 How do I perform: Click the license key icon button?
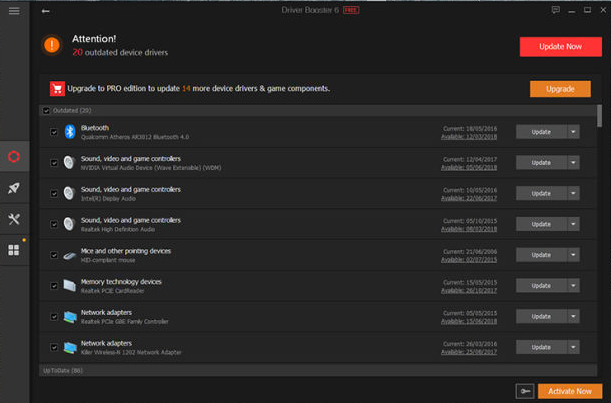[524, 391]
